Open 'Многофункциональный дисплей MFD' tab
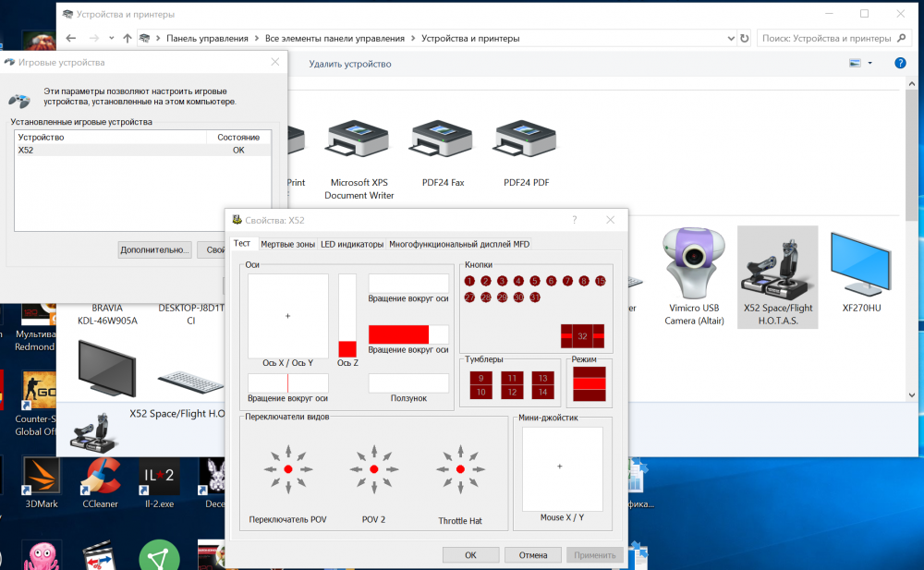Screen dimensions: 924x570 click(x=459, y=244)
